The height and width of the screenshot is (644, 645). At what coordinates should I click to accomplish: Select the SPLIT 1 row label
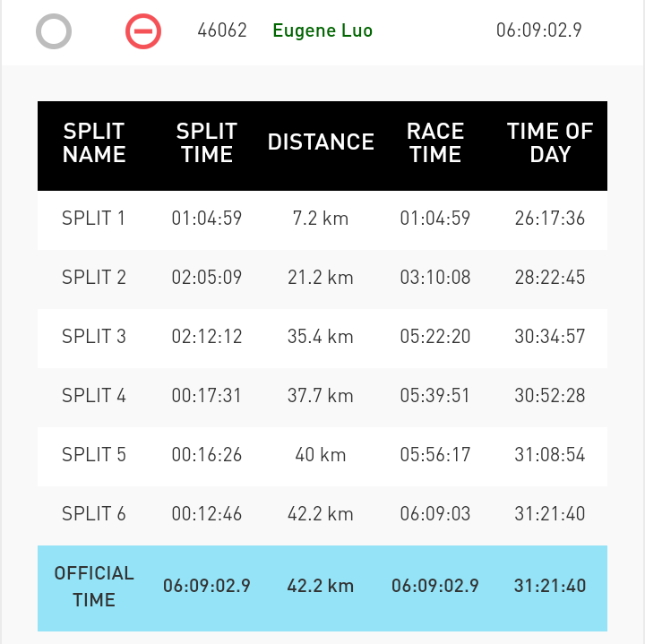[93, 219]
